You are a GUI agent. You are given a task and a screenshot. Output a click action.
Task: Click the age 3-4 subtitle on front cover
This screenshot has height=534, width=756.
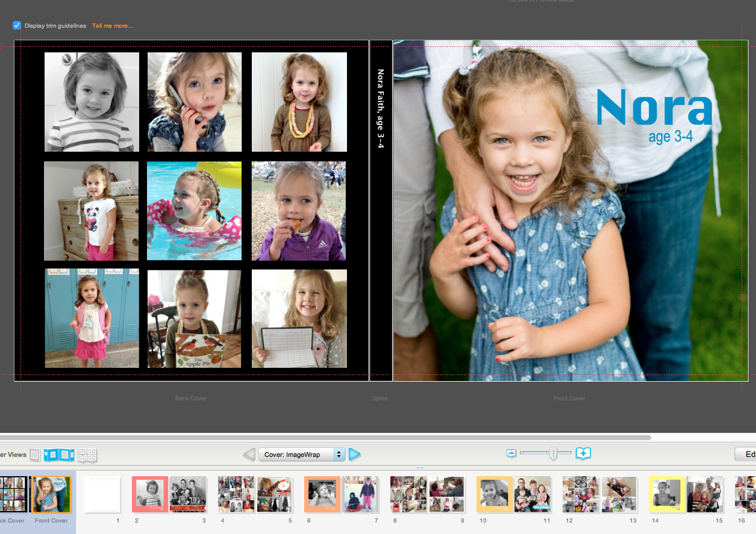[x=670, y=137]
